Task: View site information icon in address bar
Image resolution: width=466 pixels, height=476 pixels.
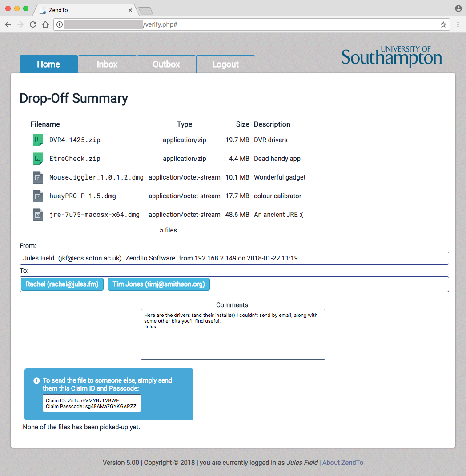Action: pos(60,24)
